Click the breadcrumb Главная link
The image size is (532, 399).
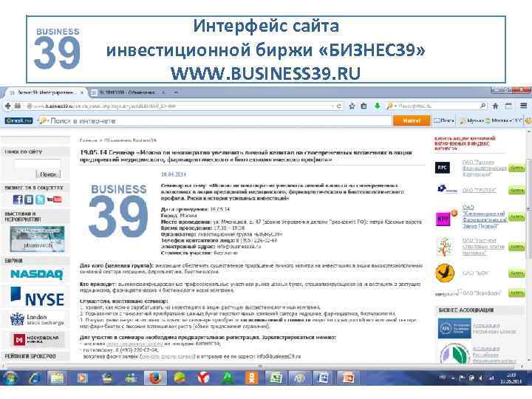pos(88,140)
